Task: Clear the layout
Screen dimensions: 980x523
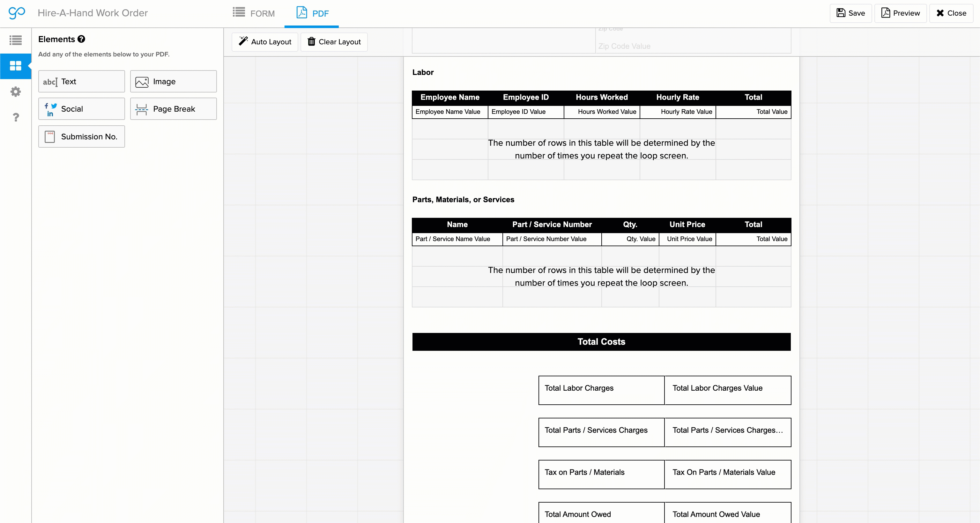Action: point(334,42)
